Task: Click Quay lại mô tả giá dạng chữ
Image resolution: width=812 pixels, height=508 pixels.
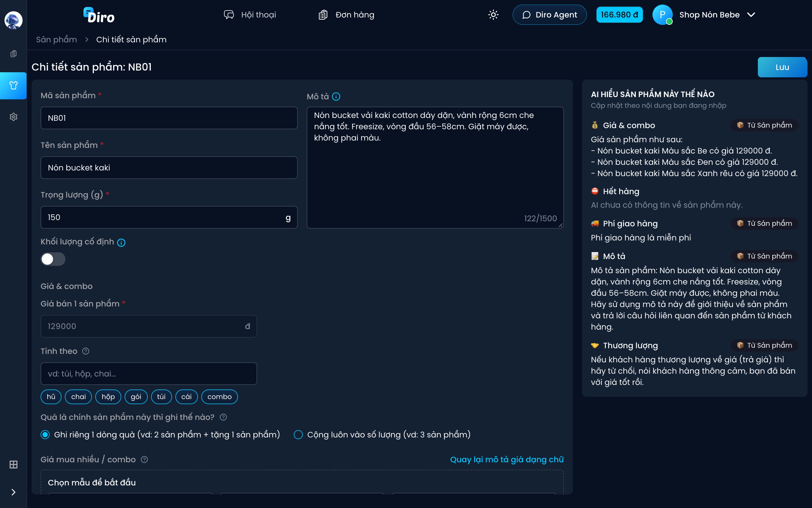Action: click(507, 460)
